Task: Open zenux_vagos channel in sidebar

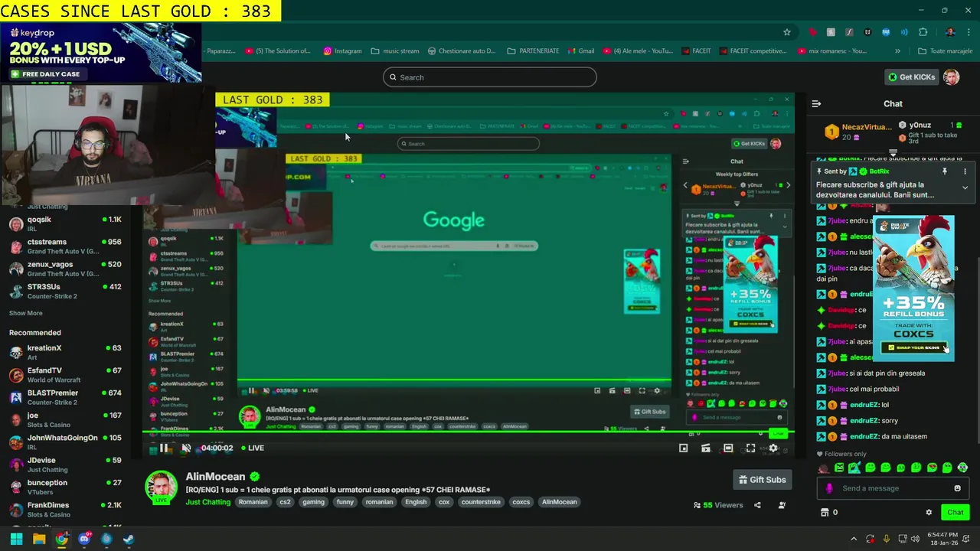Action: [64, 269]
